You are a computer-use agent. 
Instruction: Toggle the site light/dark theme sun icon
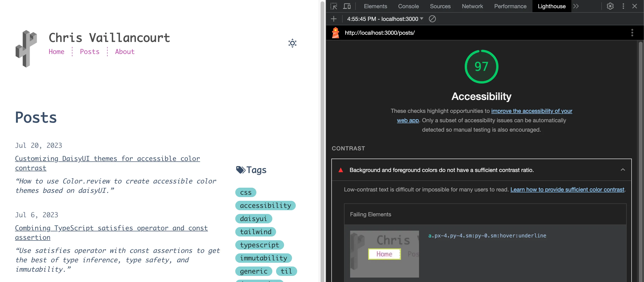[292, 43]
